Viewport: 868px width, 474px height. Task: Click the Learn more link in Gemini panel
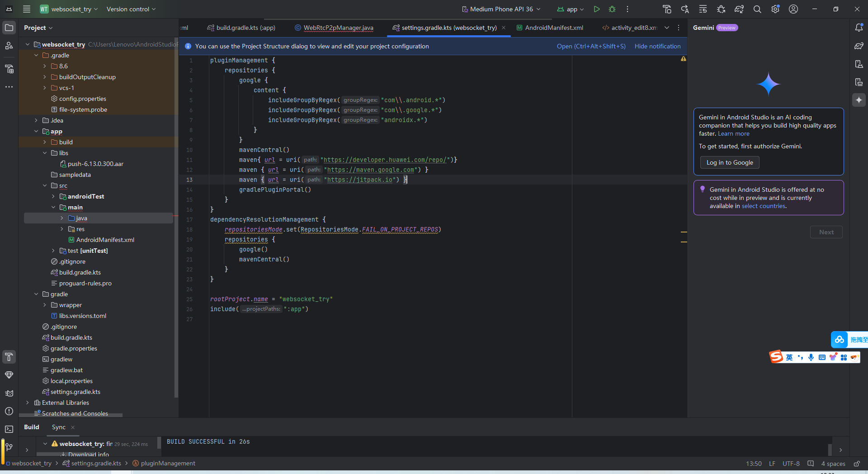click(x=734, y=133)
